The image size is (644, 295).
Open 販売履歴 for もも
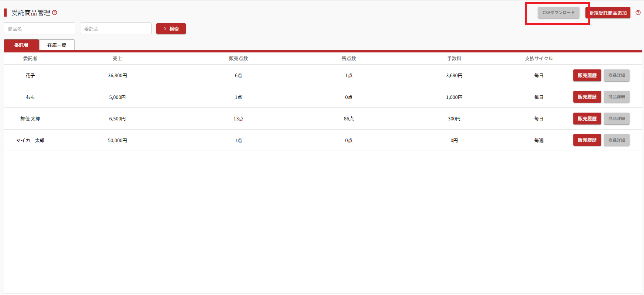pos(587,97)
